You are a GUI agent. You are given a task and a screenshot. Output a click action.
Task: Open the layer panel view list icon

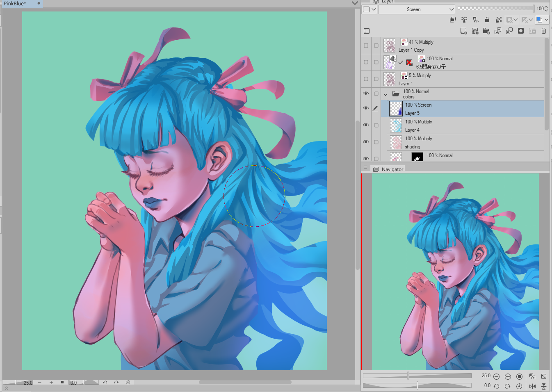click(x=367, y=31)
